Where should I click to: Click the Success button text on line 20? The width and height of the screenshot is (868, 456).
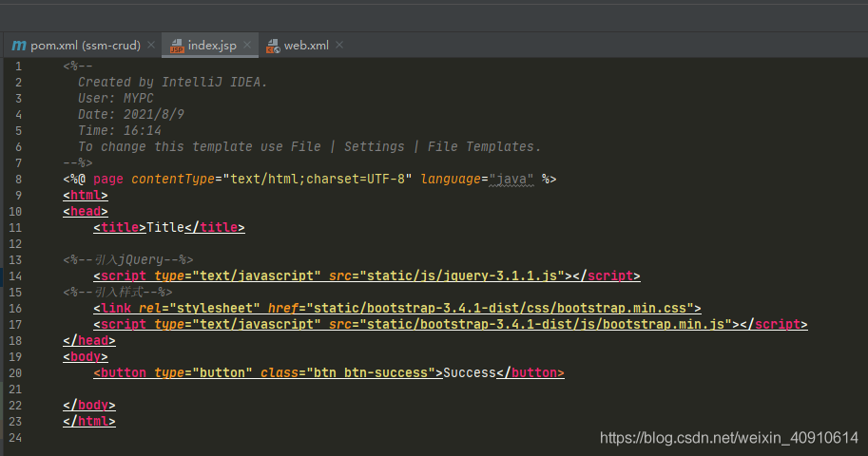(x=470, y=373)
